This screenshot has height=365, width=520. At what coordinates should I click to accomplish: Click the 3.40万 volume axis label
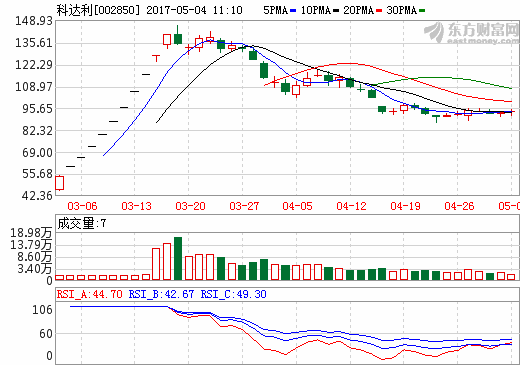35,269
